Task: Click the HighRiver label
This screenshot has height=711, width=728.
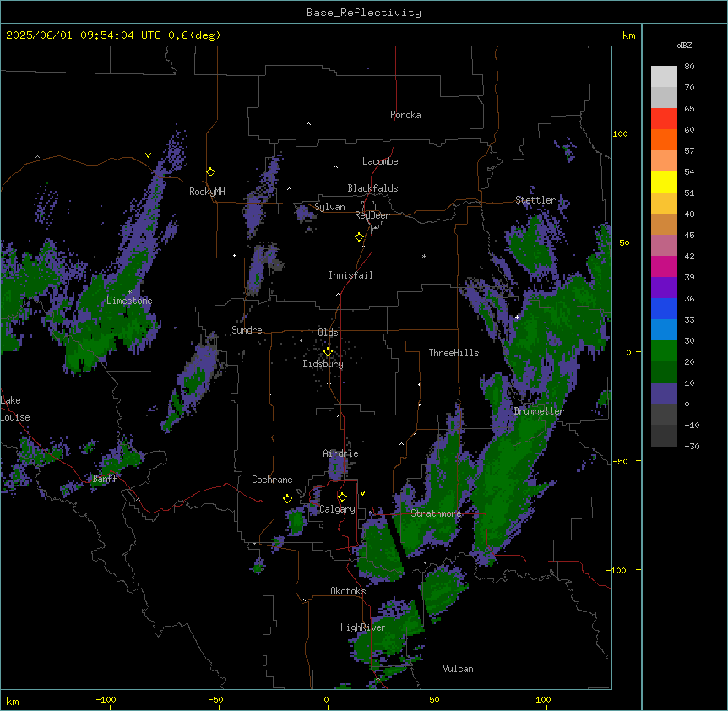Action: (x=363, y=627)
